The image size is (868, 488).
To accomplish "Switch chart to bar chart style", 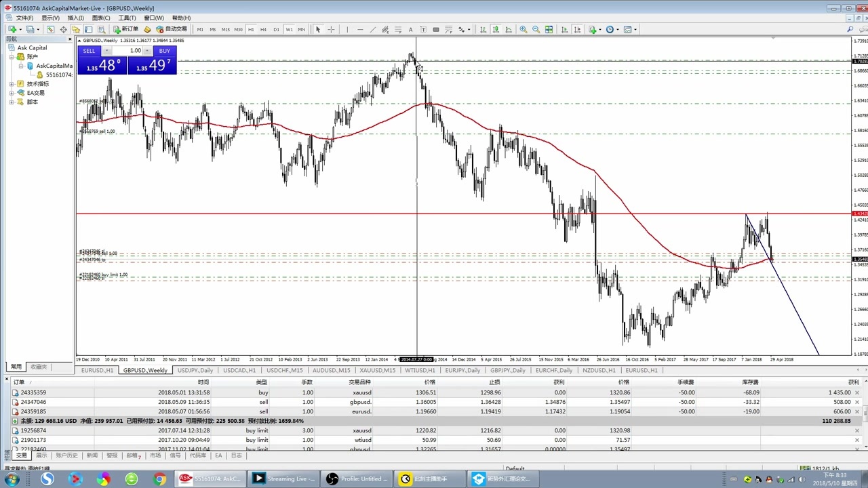I will tap(483, 29).
